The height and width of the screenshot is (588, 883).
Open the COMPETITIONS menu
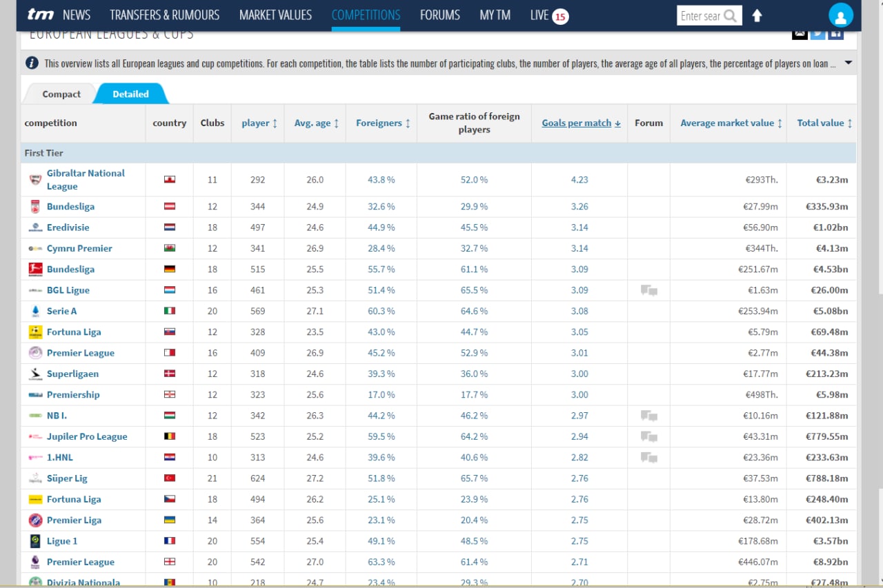point(366,14)
